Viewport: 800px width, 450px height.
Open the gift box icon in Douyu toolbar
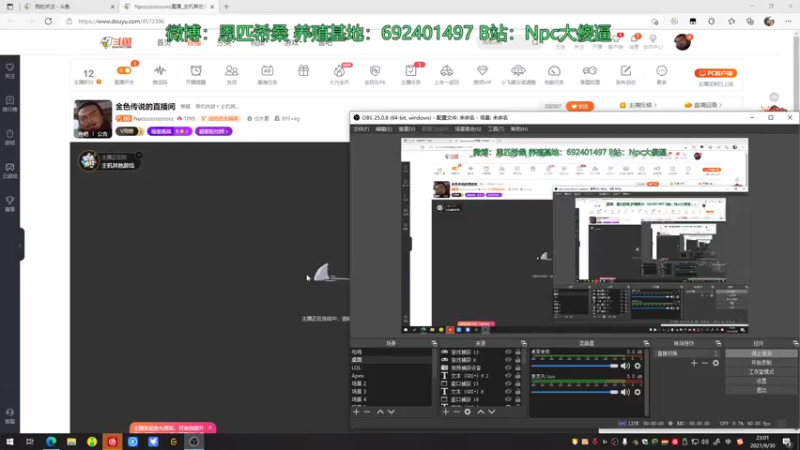pos(304,70)
